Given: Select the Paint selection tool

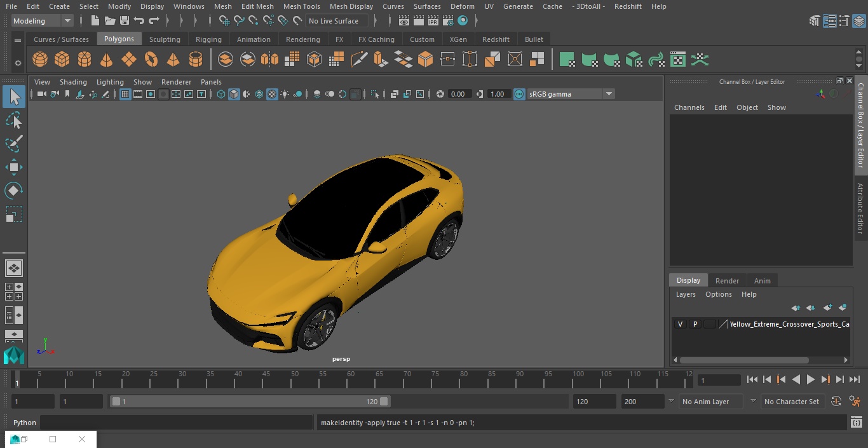Looking at the screenshot, I should pos(13,144).
